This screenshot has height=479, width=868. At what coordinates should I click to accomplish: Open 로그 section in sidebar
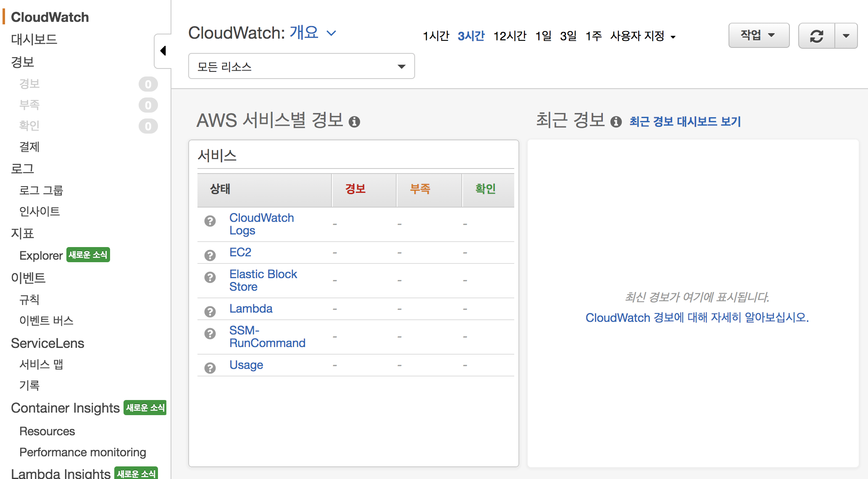tap(23, 168)
